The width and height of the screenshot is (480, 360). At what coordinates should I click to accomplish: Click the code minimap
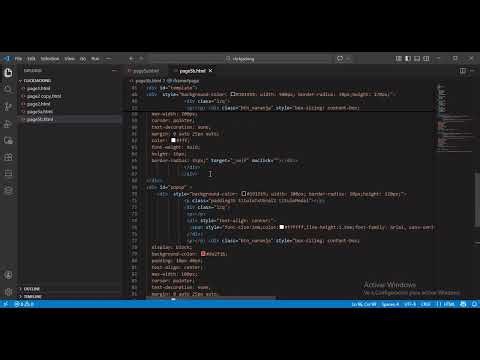tap(454, 118)
